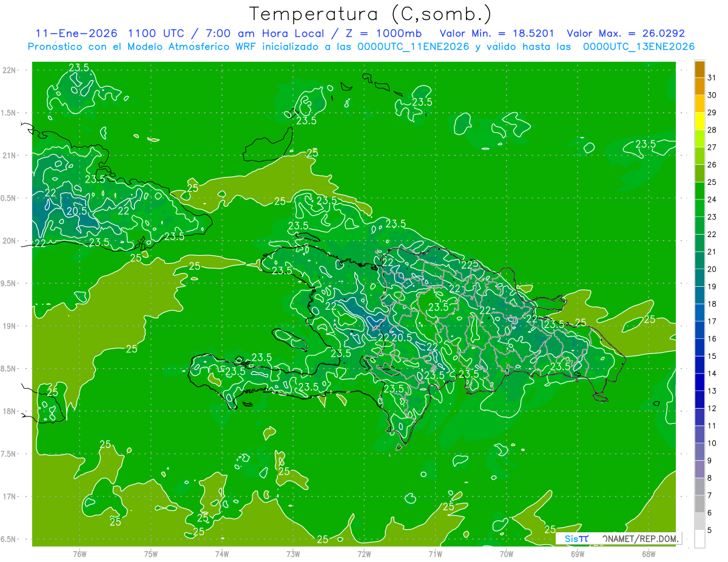Click the "7:00 am Hora Local" text
Image resolution: width=728 pixels, height=562 pixels.
pos(264,34)
